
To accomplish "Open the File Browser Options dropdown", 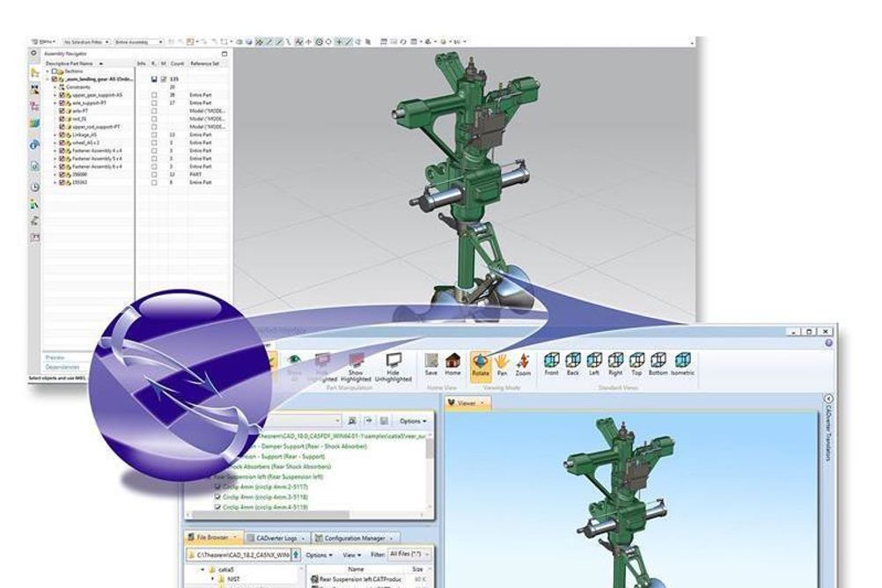I will 319,555.
